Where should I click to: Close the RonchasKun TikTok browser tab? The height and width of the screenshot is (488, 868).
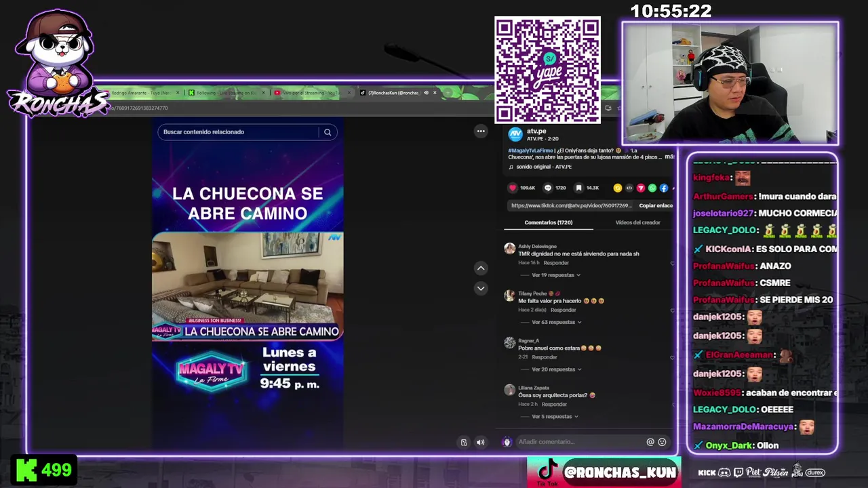tap(435, 93)
